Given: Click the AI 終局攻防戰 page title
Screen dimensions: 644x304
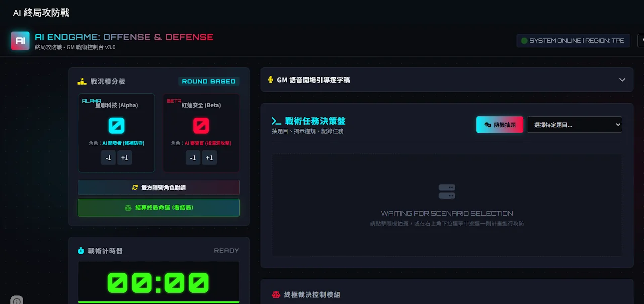Looking at the screenshot, I should point(41,13).
